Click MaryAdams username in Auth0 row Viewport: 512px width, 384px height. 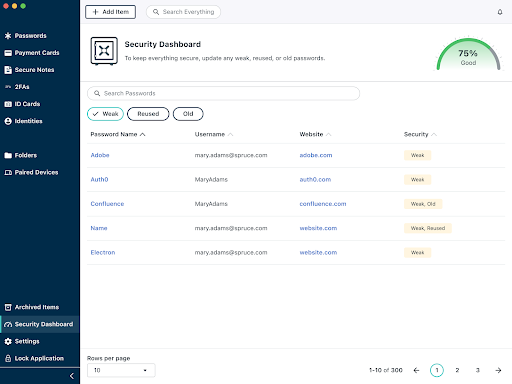point(211,180)
